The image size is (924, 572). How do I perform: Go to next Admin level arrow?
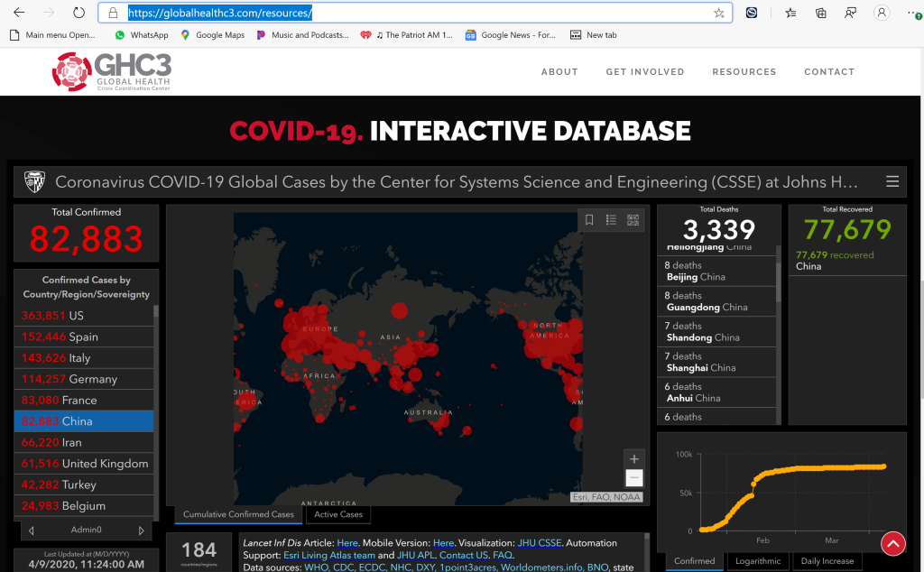[141, 530]
